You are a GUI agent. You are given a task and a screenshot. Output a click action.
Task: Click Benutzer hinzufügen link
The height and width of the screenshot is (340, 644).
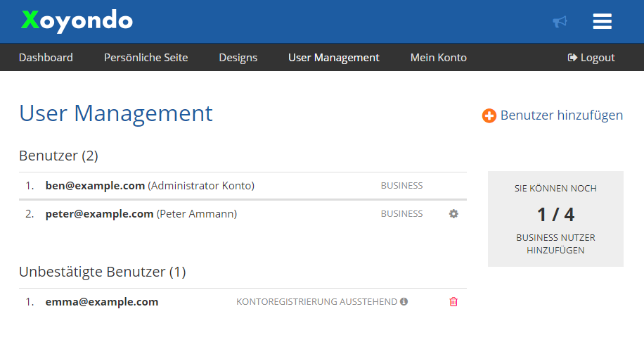click(x=562, y=115)
